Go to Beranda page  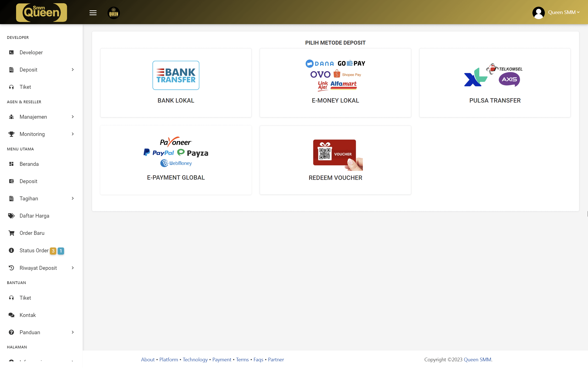[x=29, y=164]
